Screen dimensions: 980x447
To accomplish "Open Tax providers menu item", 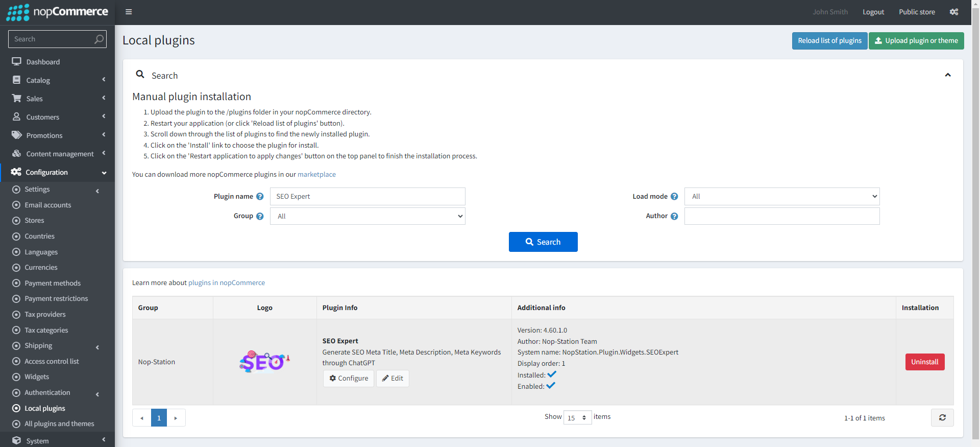I will [45, 314].
